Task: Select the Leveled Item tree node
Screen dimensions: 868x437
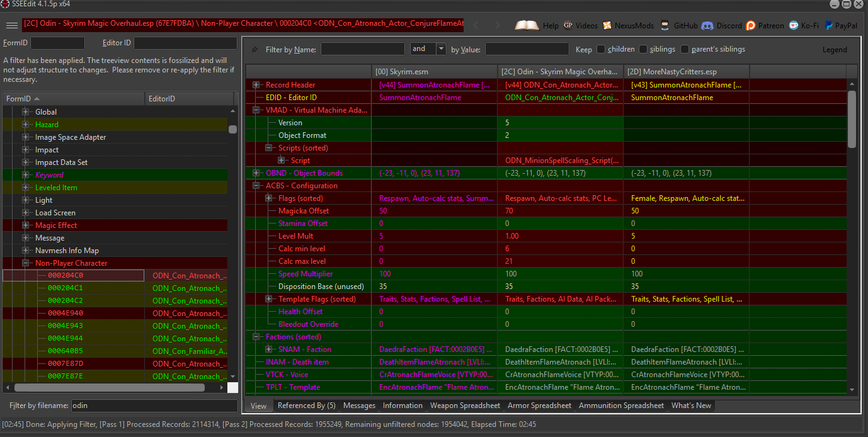Action: [x=56, y=188]
